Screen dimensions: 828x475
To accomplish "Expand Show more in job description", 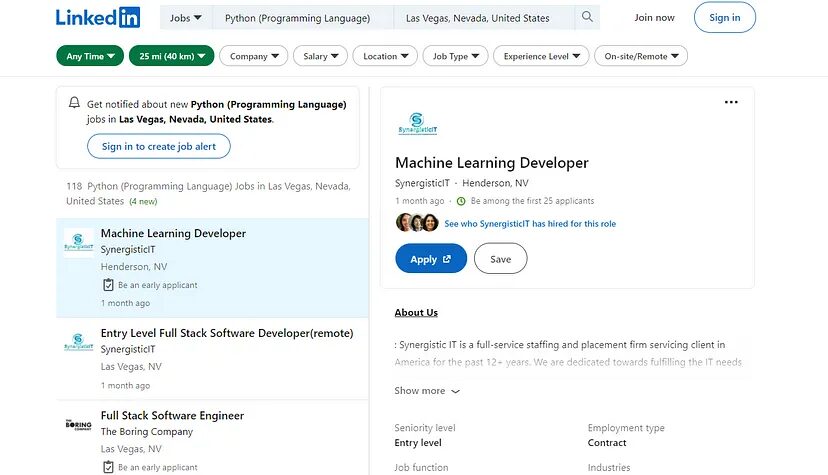I will 427,391.
